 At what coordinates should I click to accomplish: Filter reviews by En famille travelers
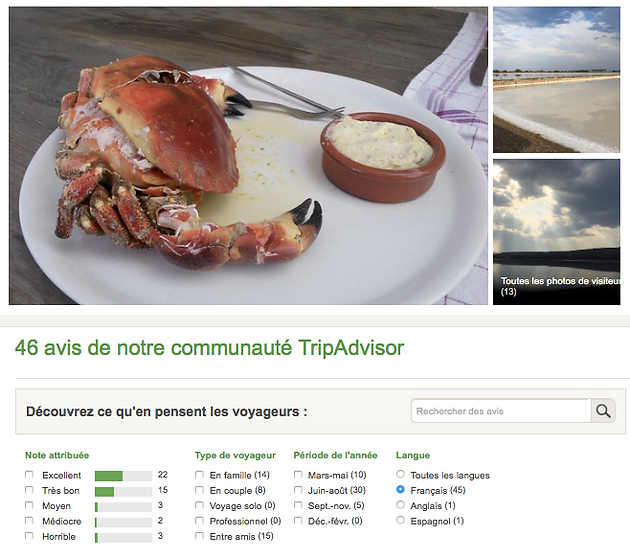pos(199,475)
